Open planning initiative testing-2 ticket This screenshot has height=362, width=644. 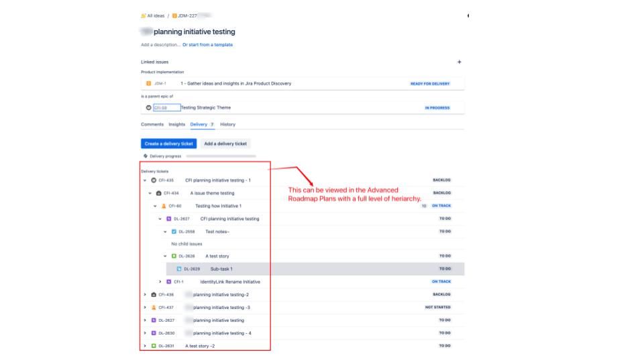tap(221, 295)
